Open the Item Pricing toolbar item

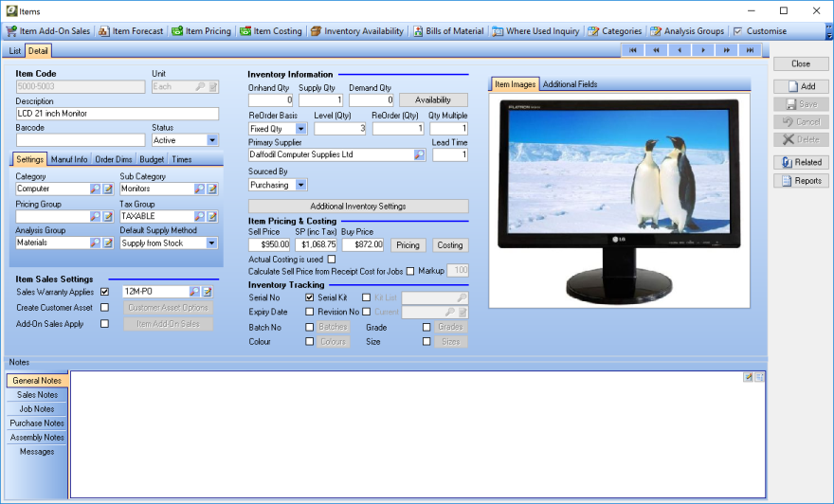[x=201, y=31]
